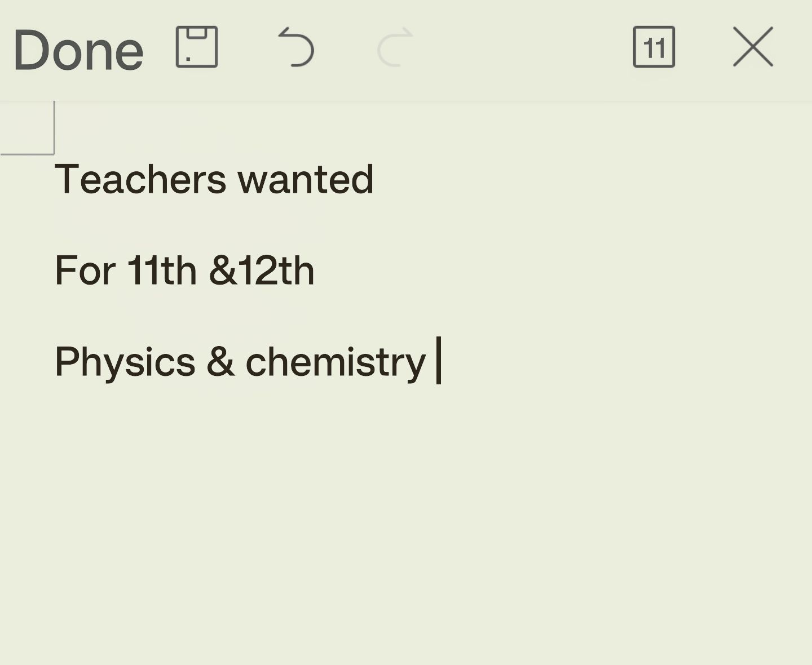This screenshot has width=812, height=665.
Task: Set the cursor at the end of "For 11th &12th"
Action: 316,271
